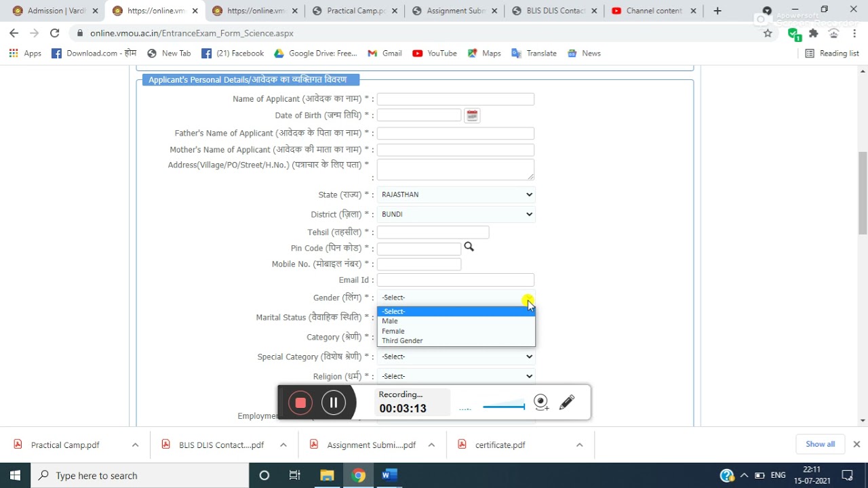Click the Mother's Name field

point(456,150)
